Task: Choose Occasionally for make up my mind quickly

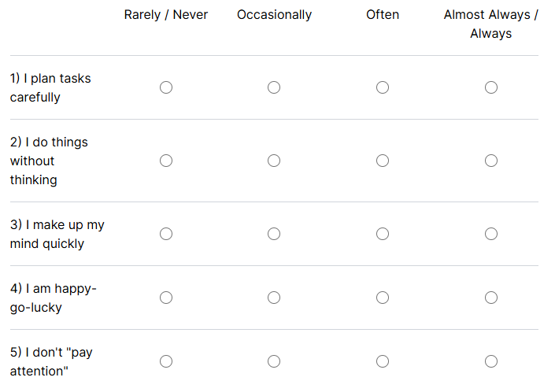Action: (x=274, y=234)
